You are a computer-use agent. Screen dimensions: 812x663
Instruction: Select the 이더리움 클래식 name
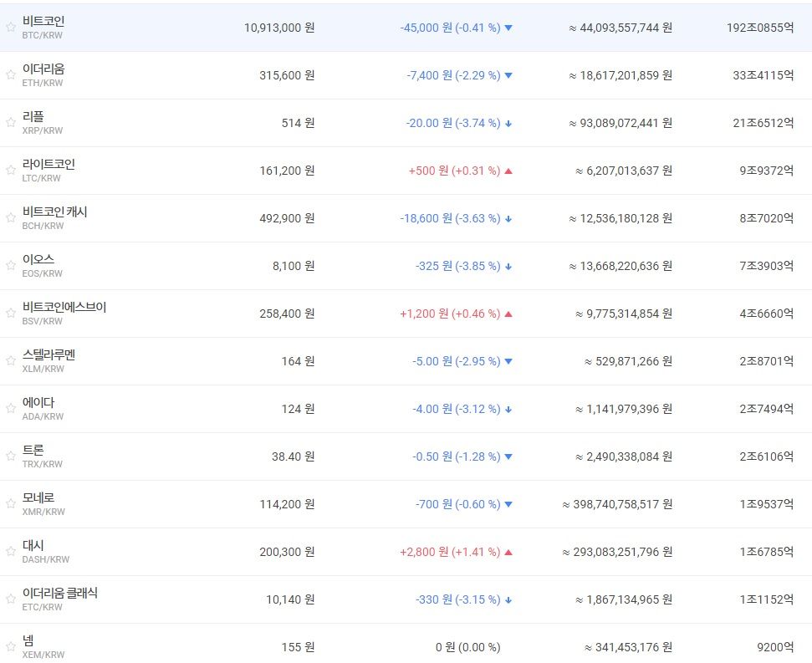point(60,593)
